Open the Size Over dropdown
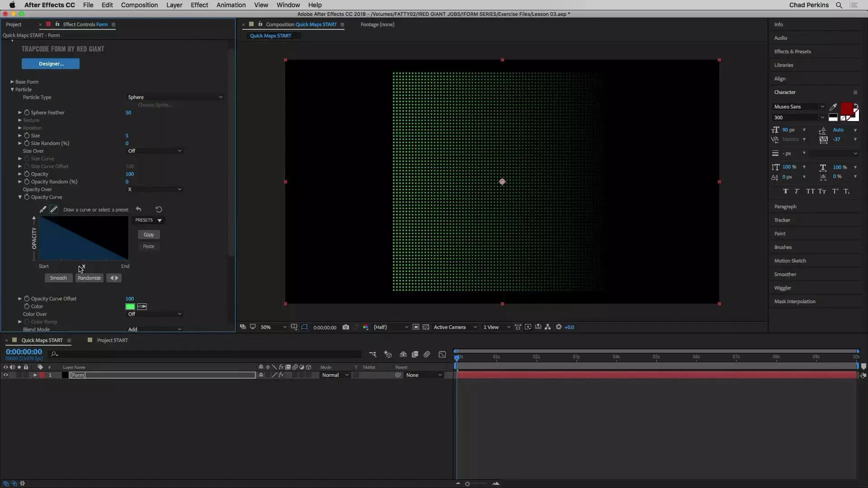 point(155,151)
